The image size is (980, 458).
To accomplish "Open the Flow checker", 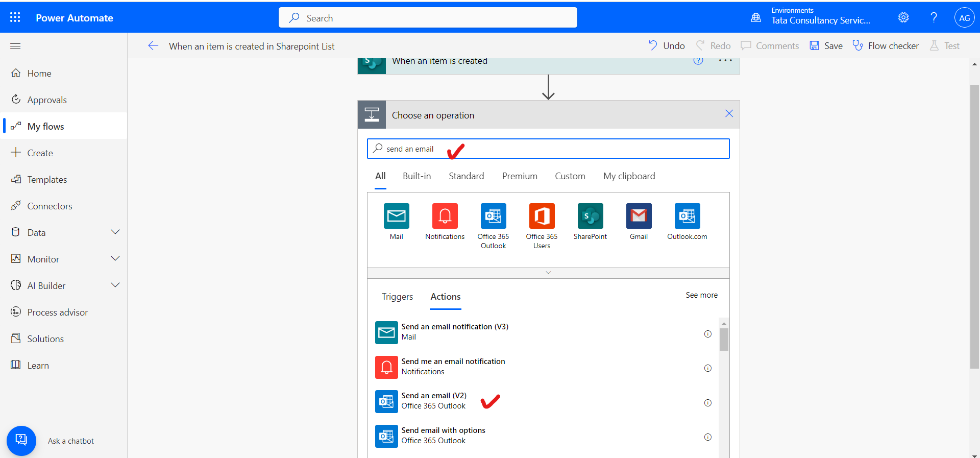I will (886, 46).
